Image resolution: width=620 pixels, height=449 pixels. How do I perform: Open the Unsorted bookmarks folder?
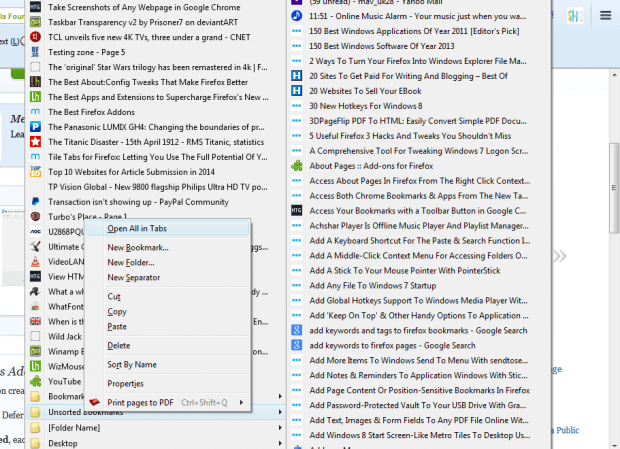click(x=85, y=412)
